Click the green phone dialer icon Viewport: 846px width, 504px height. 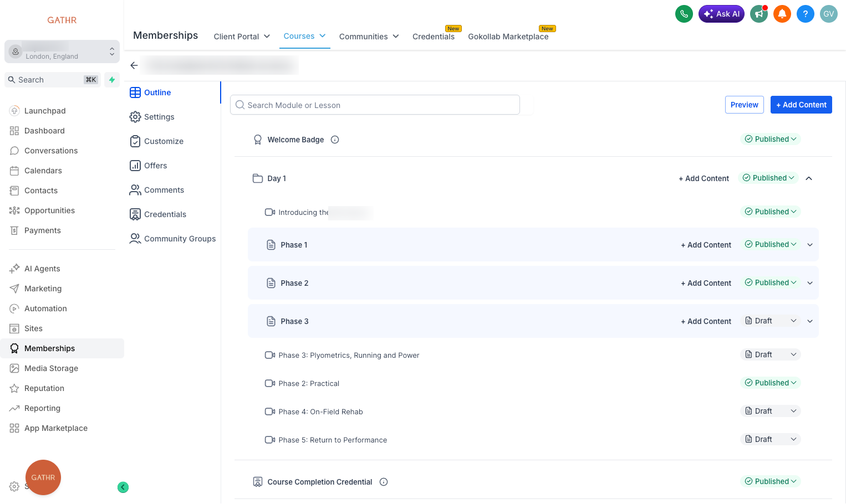(x=684, y=14)
